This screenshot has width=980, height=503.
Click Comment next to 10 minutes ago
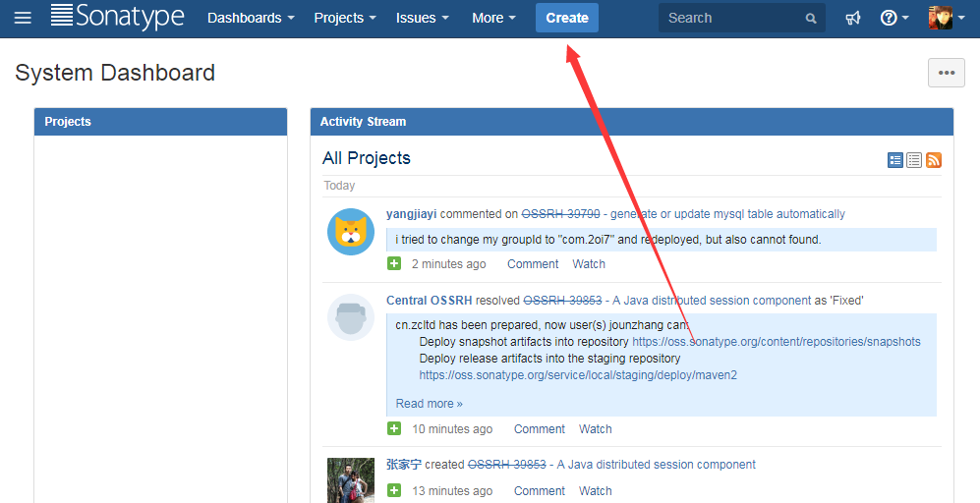point(540,429)
